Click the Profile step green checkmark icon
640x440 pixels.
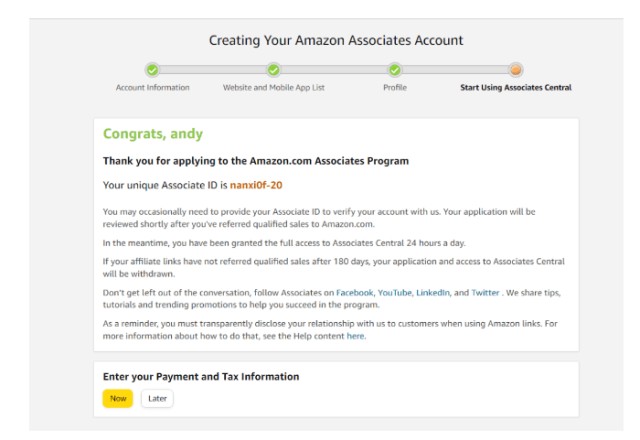pyautogui.click(x=395, y=69)
